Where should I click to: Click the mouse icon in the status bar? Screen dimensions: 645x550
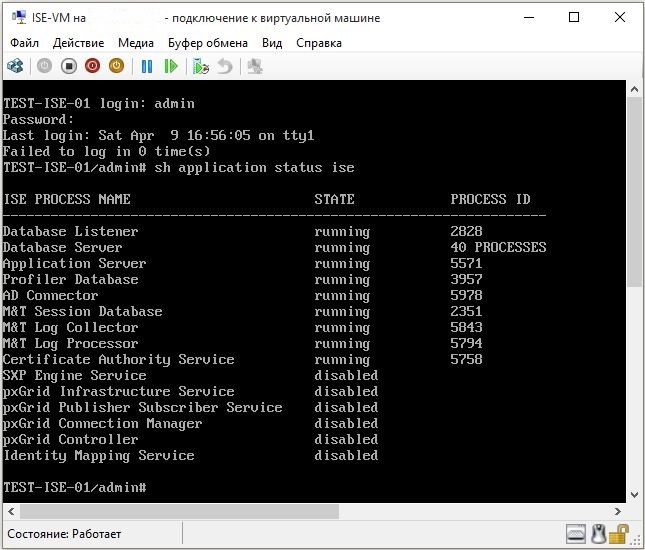tap(599, 534)
